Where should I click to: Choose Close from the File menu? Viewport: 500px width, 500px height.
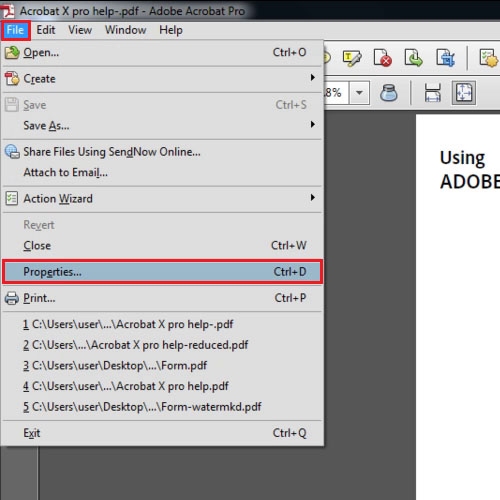[162, 246]
